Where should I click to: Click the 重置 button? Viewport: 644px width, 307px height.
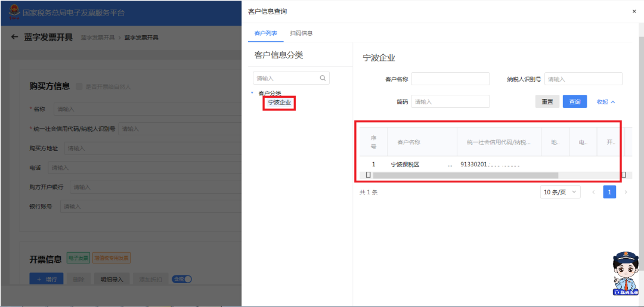[547, 102]
